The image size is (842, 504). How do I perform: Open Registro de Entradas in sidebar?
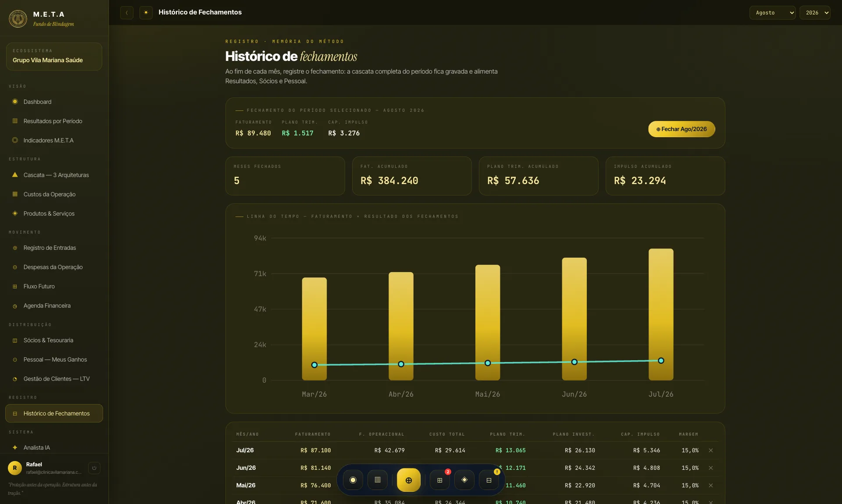click(54, 248)
